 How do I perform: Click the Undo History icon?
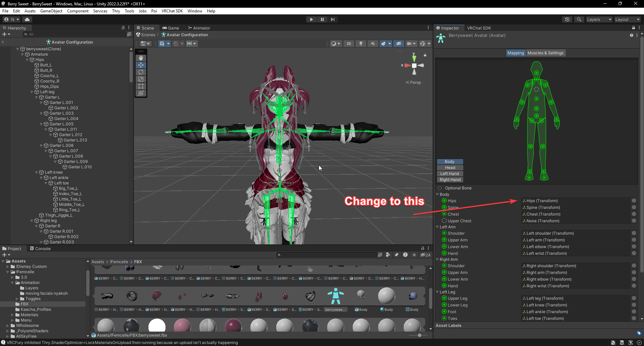567,19
